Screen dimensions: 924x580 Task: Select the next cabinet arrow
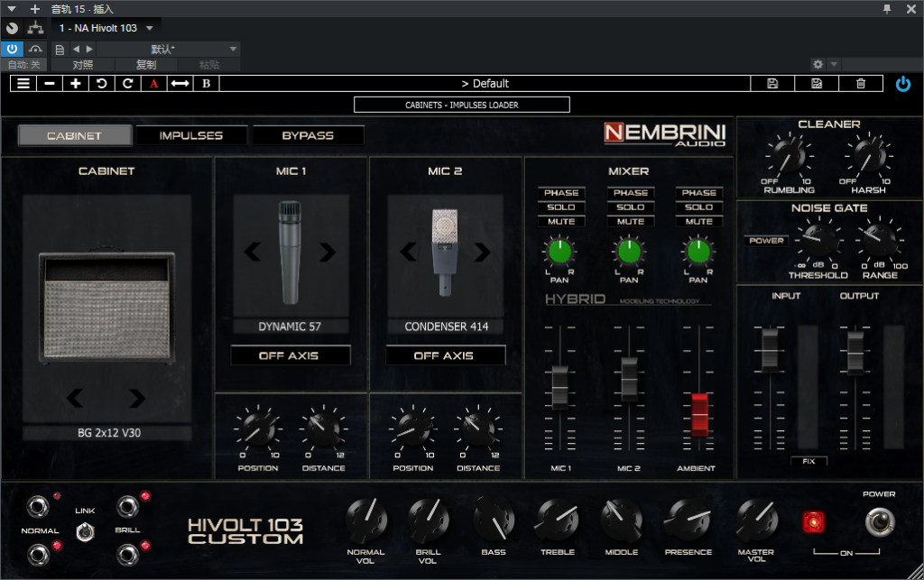[x=137, y=398]
